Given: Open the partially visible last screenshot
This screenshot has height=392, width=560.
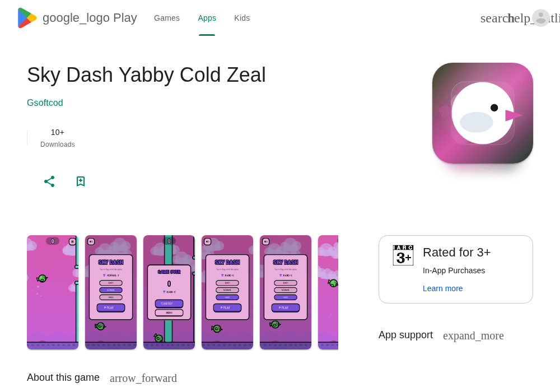Looking at the screenshot, I should (x=328, y=292).
